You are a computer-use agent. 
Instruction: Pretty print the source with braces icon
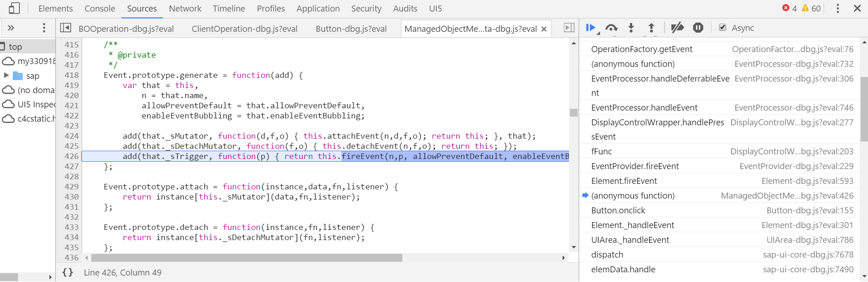68,272
